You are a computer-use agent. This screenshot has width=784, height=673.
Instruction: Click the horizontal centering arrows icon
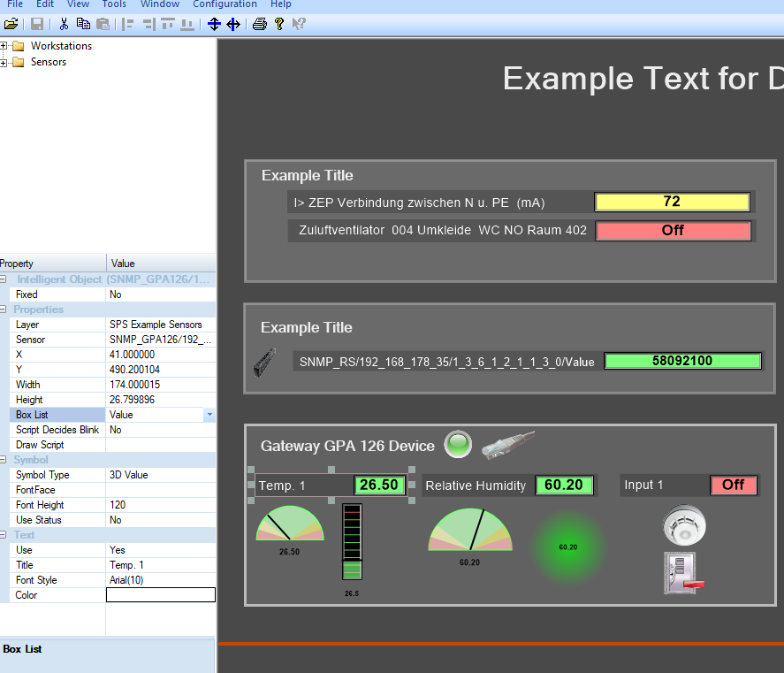pyautogui.click(x=233, y=25)
